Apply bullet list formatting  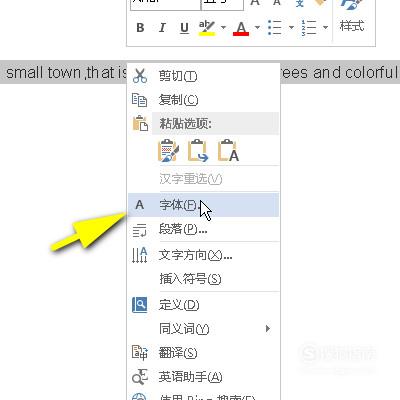pyautogui.click(x=275, y=27)
